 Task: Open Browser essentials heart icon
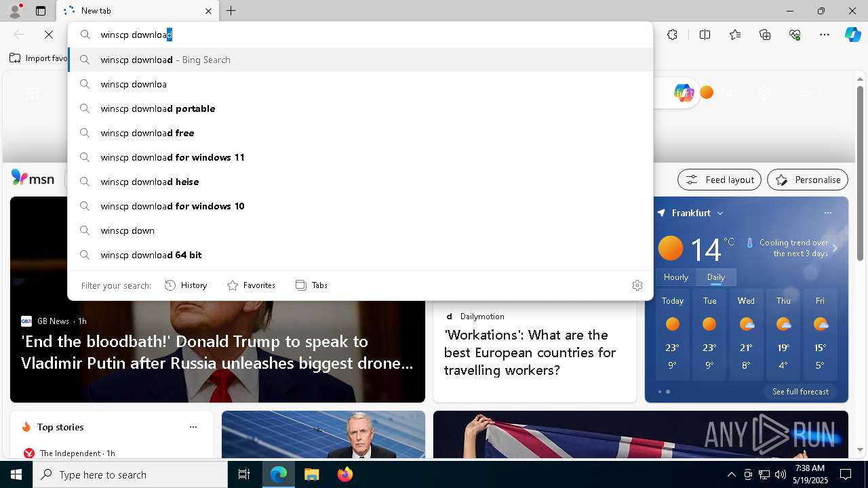[795, 35]
